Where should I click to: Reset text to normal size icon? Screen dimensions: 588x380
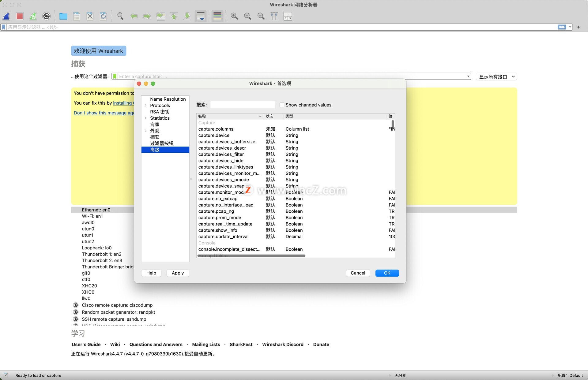pyautogui.click(x=261, y=16)
